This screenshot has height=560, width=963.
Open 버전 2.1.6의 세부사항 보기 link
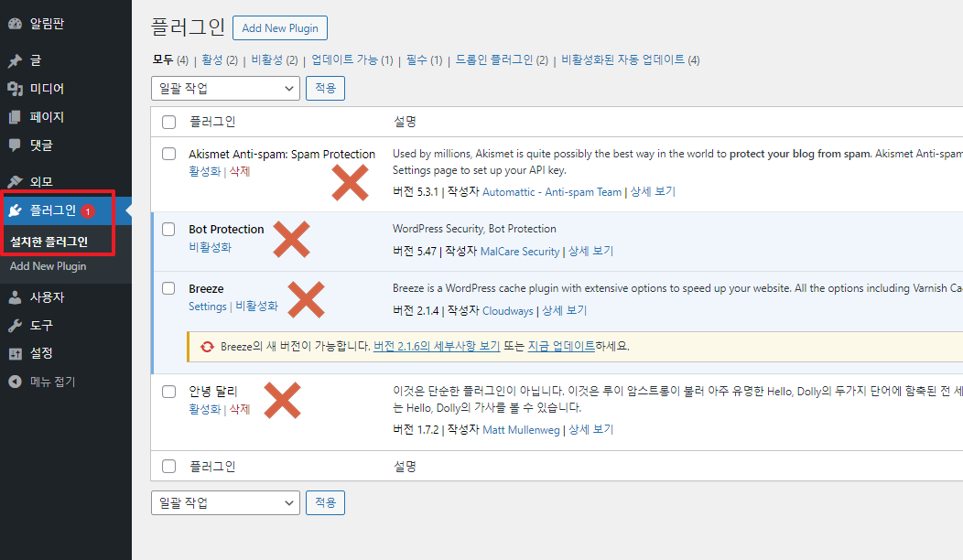[x=437, y=346]
